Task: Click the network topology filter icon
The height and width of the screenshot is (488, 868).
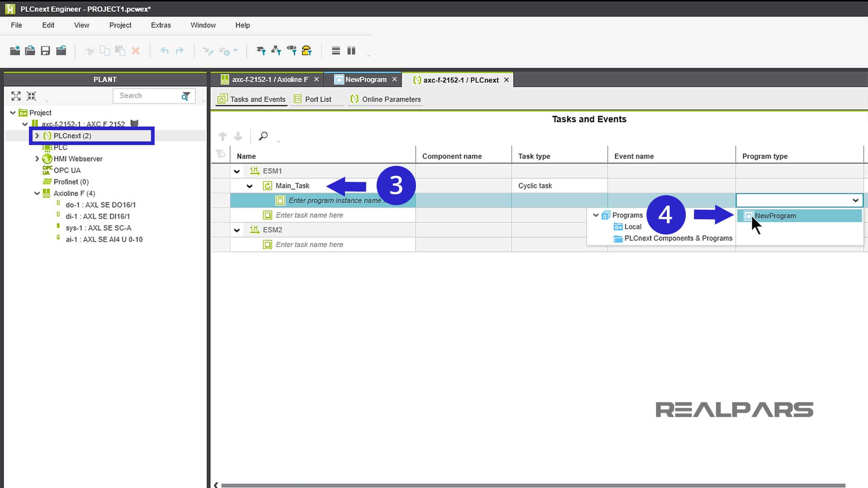Action: pyautogui.click(x=276, y=51)
